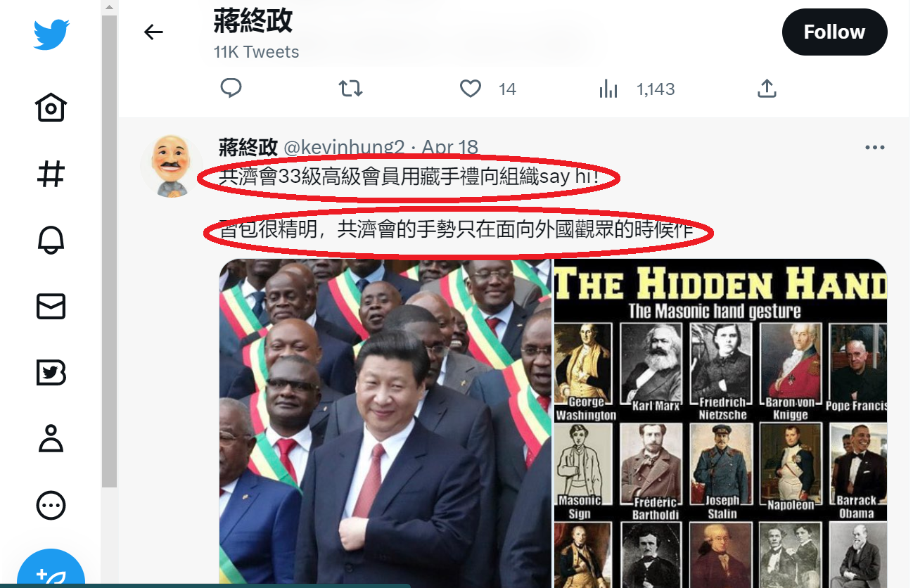Retweet using the arrows icon
The height and width of the screenshot is (588, 913).
tap(351, 89)
